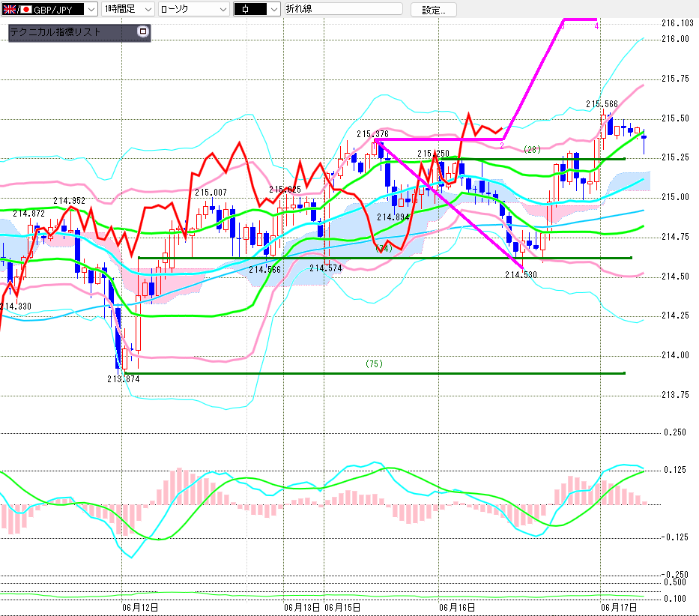Image resolution: width=699 pixels, height=616 pixels.
Task: Click the 215.250 price label
Action: 433,154
